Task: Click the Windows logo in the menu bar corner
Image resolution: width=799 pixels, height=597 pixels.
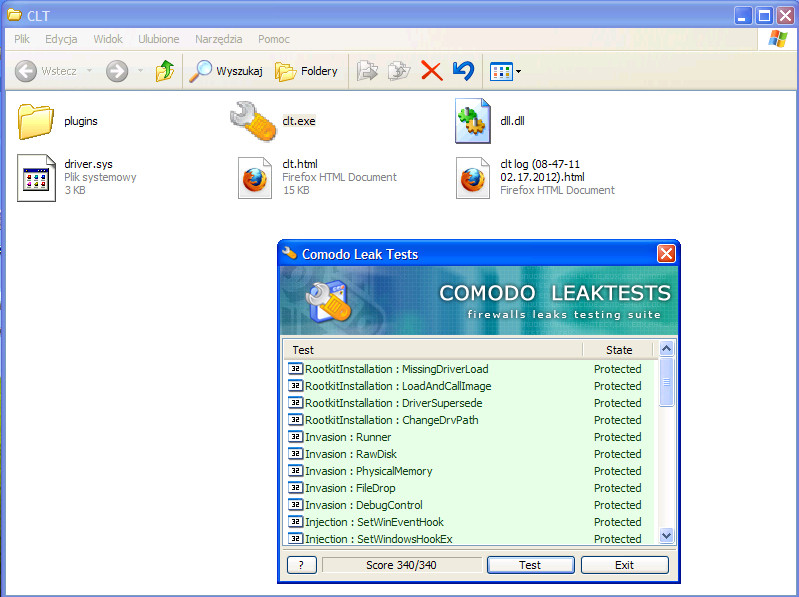Action: tap(778, 39)
